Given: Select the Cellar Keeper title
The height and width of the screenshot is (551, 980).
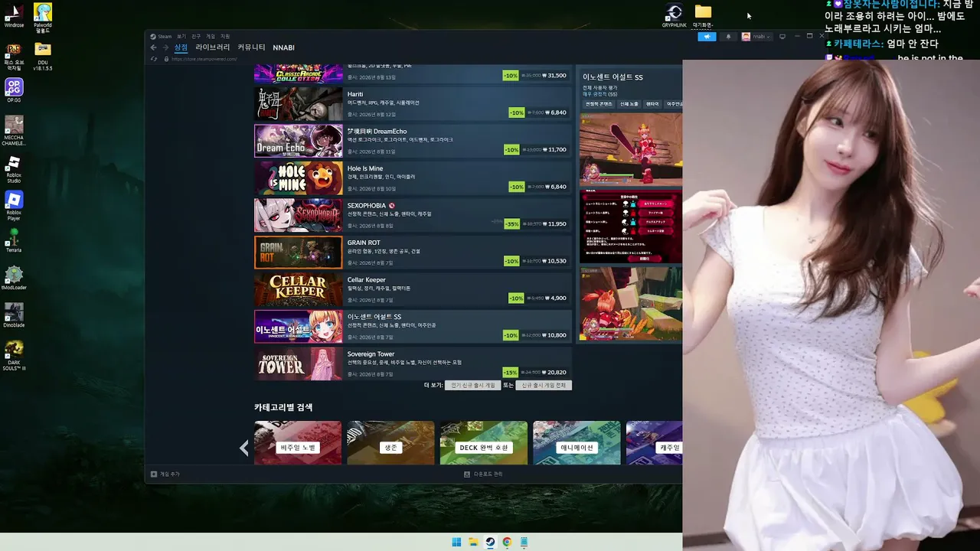Looking at the screenshot, I should pyautogui.click(x=367, y=280).
